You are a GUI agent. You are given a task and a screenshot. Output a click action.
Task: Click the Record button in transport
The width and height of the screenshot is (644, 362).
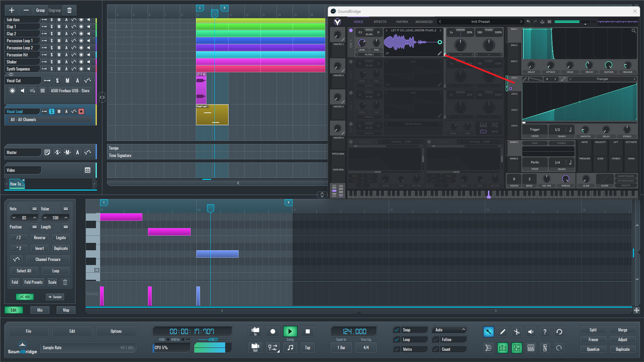point(273,331)
